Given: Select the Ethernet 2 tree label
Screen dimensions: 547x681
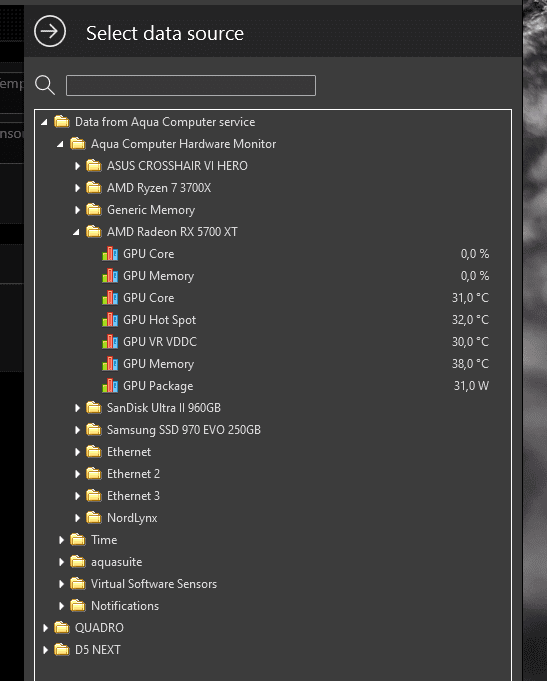Looking at the screenshot, I should tap(133, 474).
